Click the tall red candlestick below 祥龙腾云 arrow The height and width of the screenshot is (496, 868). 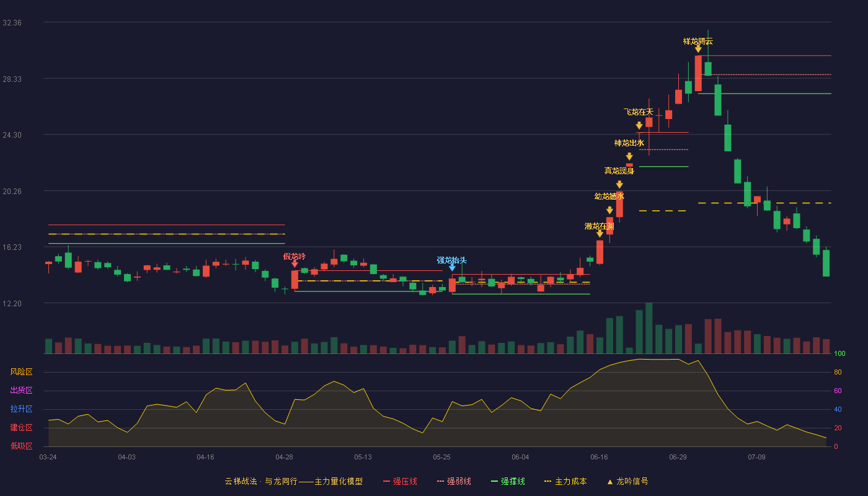pos(698,73)
